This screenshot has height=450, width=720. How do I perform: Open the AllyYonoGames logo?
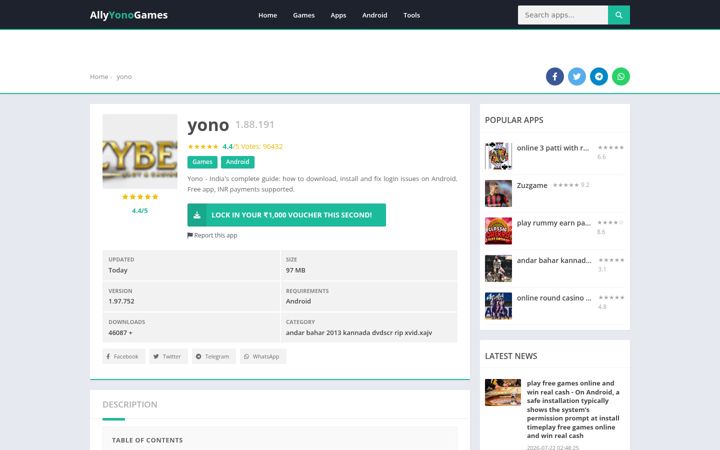tap(129, 15)
